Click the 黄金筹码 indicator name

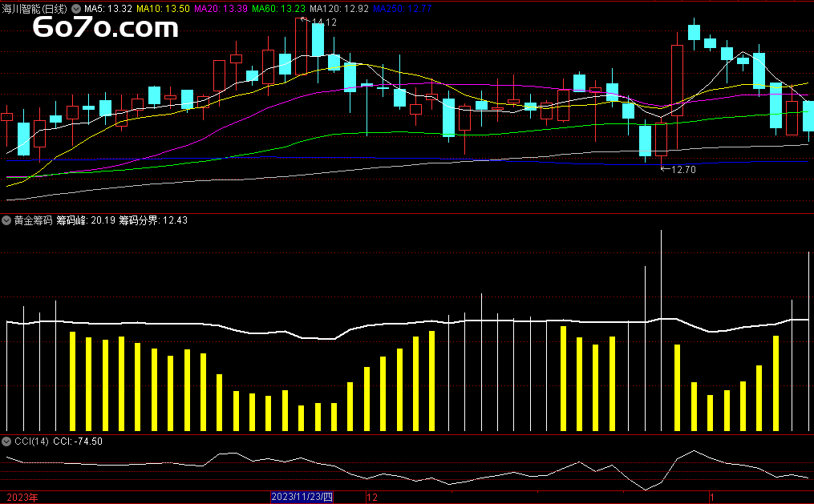(x=33, y=220)
